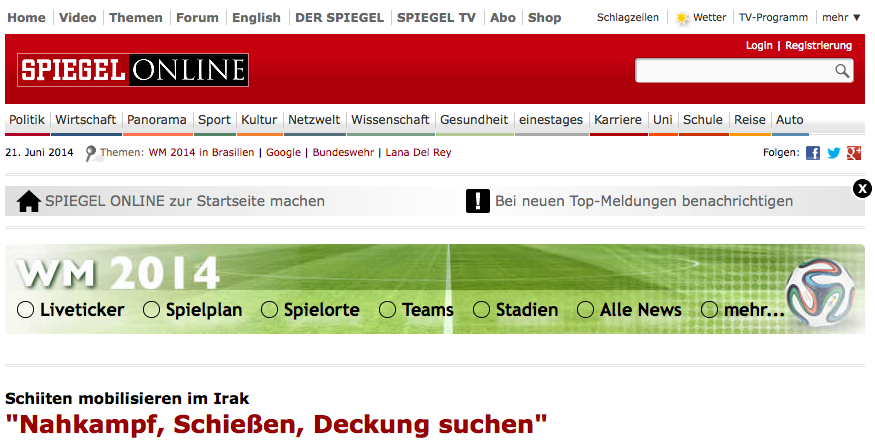Screen dimensions: 875x441
Task: Open the Bundeswehr topic link
Action: (x=343, y=152)
